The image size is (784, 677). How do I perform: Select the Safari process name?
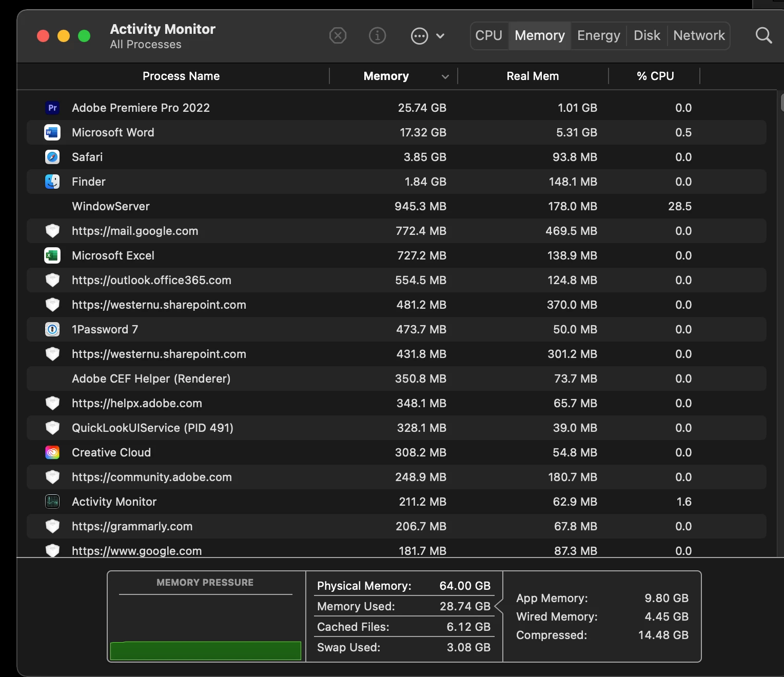point(87,157)
